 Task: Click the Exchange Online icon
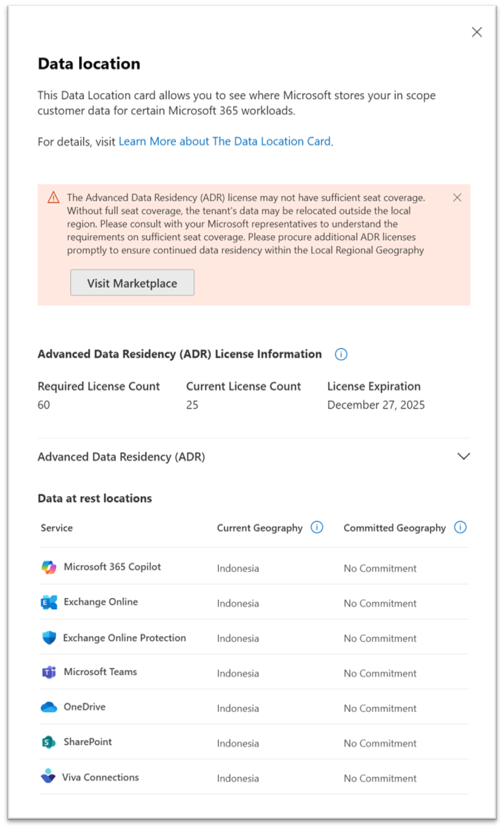[x=49, y=602]
